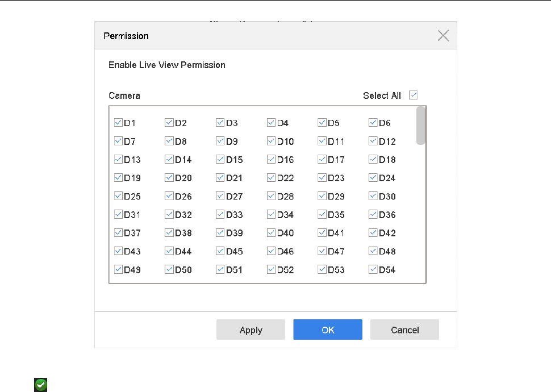The image size is (551, 392).
Task: Confirm permissions with the OK button
Action: [x=328, y=330]
